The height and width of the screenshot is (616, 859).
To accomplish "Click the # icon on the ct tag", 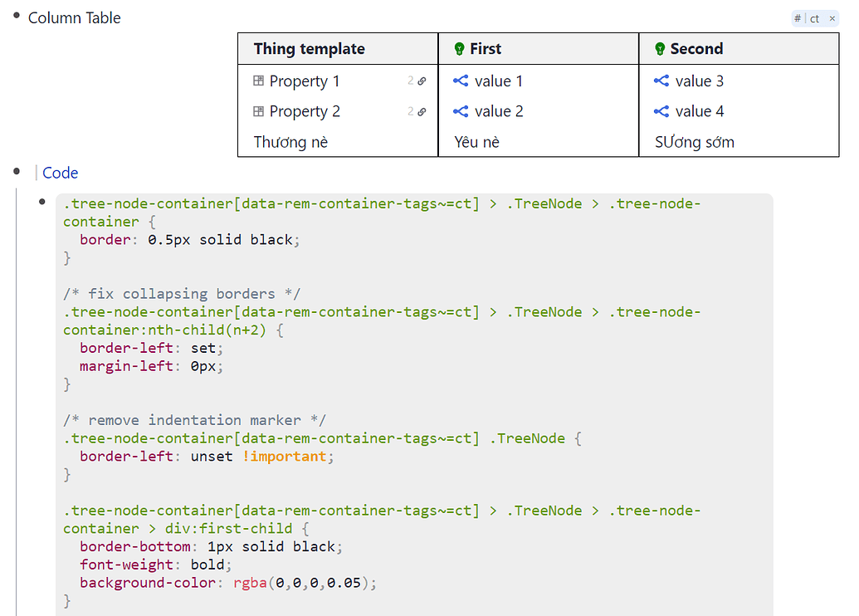I will pos(797,17).
